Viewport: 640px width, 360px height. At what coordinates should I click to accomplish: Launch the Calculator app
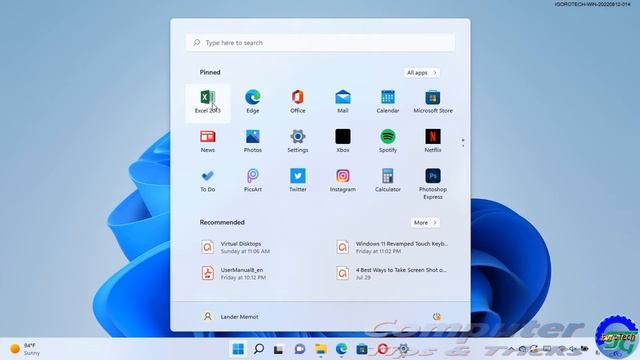[388, 181]
